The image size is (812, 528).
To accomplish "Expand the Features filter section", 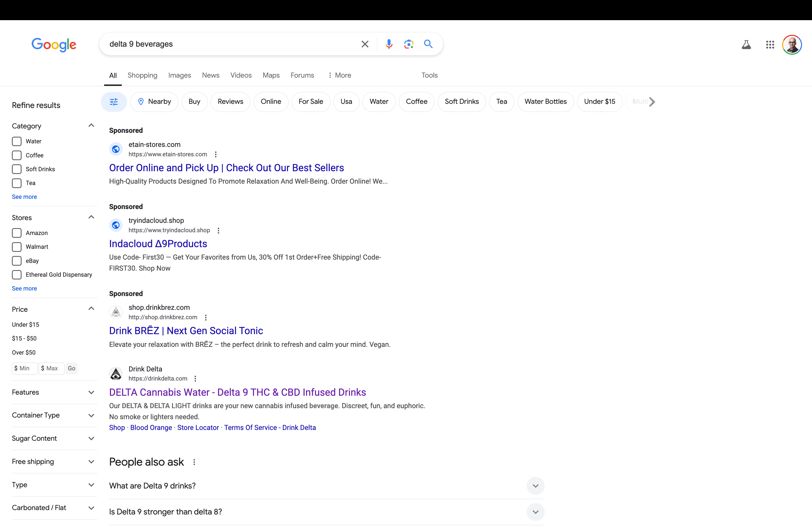I will [x=91, y=392].
